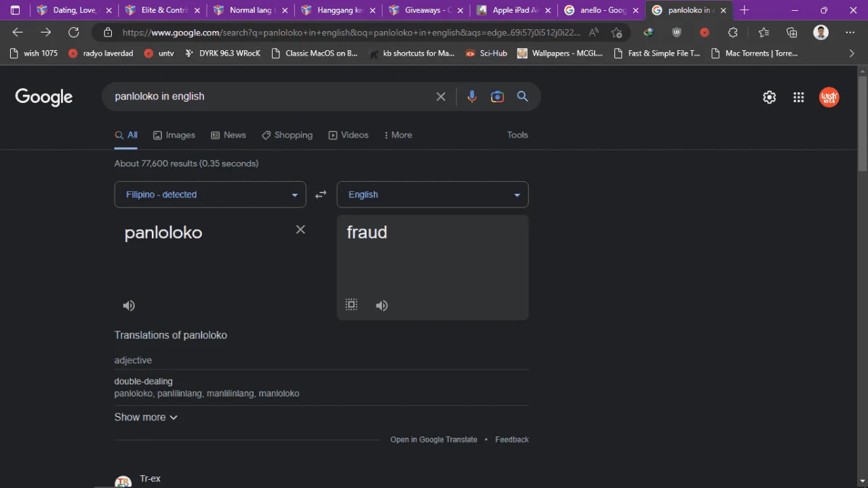Switch to Videos results tab
This screenshot has height=488, width=868.
(349, 135)
